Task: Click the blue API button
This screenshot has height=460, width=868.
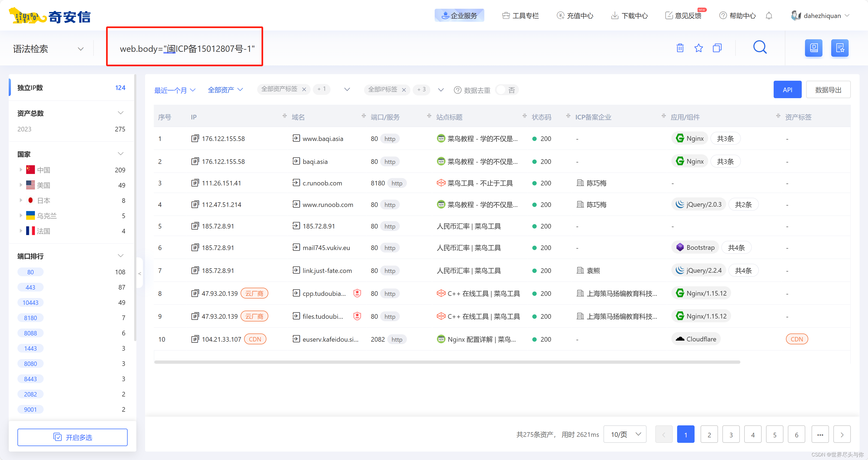Action: pyautogui.click(x=787, y=90)
